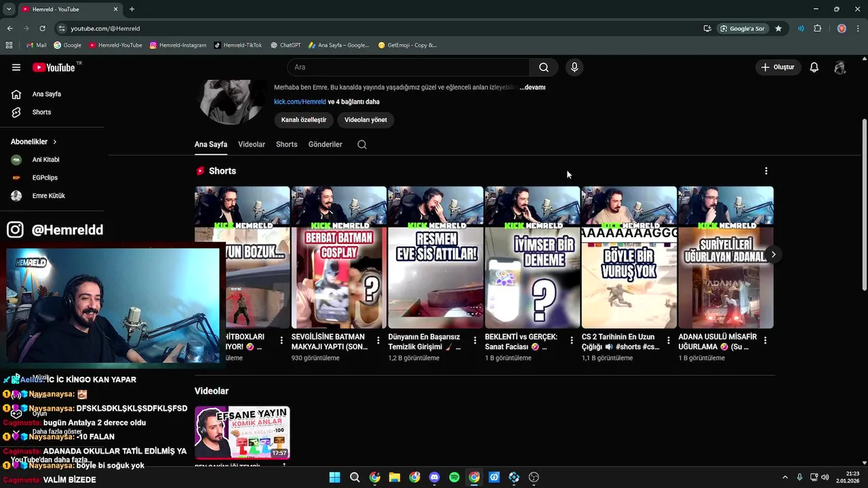Search within the channel using magnifier icon
Viewport: 868px width, 488px height.
pos(362,144)
